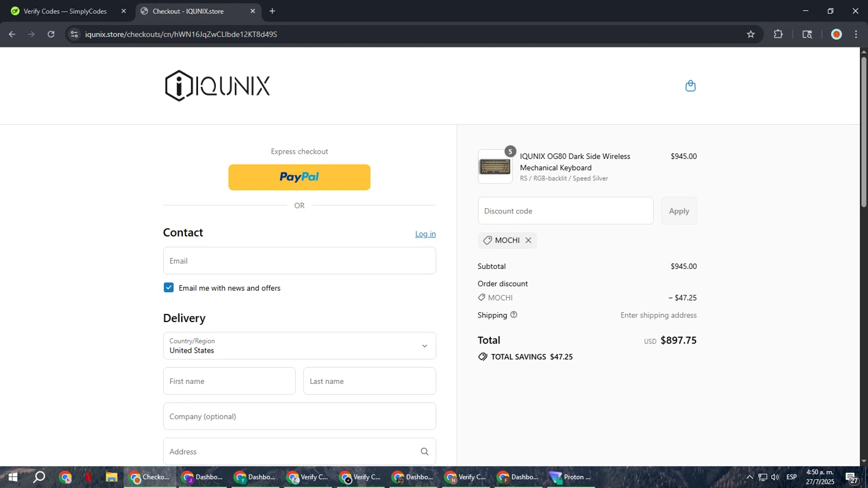Viewport: 868px width, 488px height.
Task: Click the ESP language indicator
Action: [792, 477]
